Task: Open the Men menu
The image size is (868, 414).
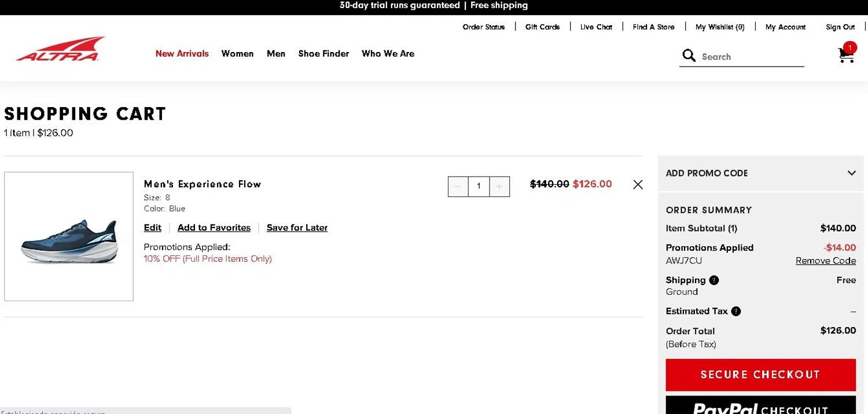Action: 276,54
